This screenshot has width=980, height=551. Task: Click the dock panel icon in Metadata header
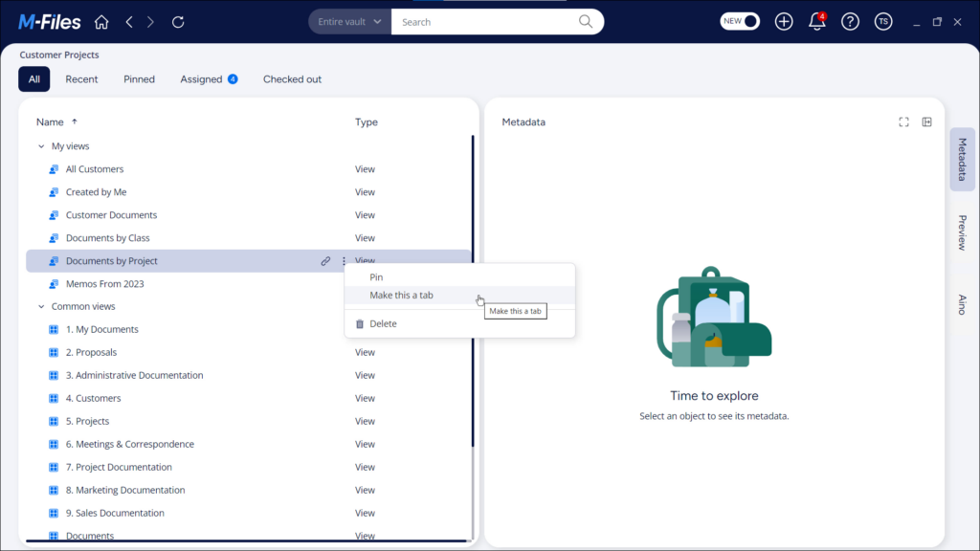[x=926, y=121]
